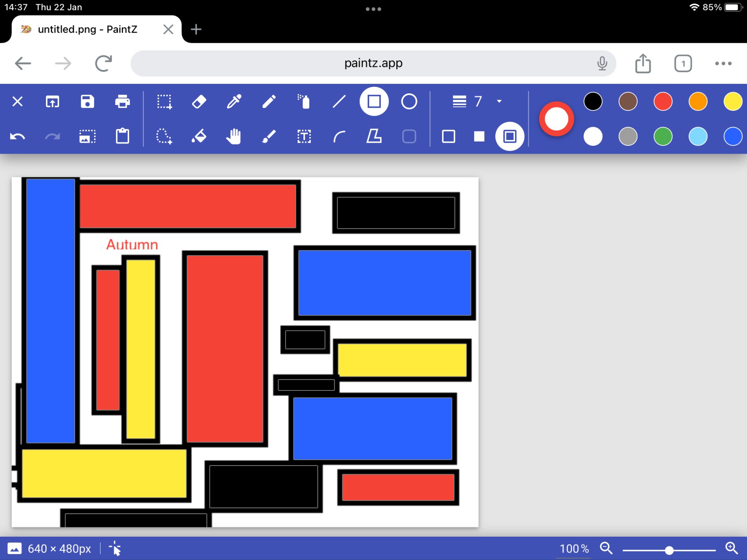Activate the Pan hand tool
The width and height of the screenshot is (747, 560).
point(234,136)
